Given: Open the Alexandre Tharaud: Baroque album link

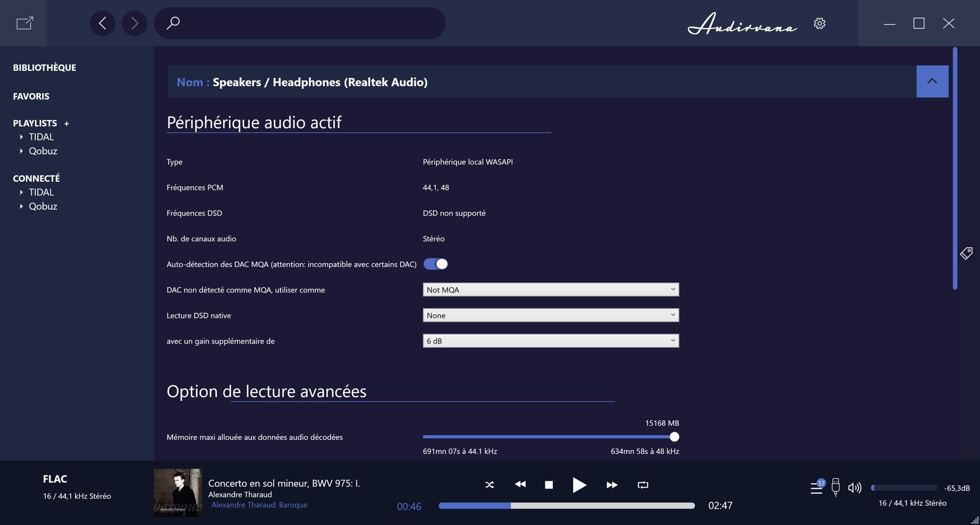Looking at the screenshot, I should (259, 505).
